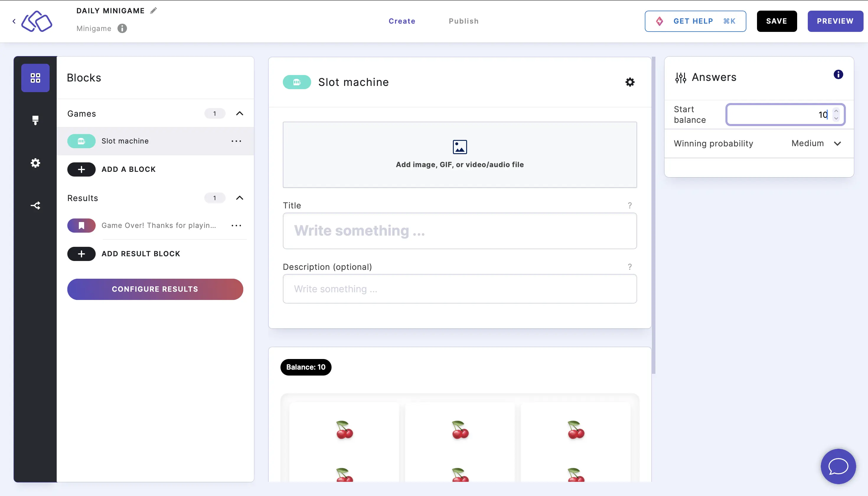This screenshot has width=868, height=496.
Task: Switch to the Publish tab
Action: click(x=464, y=21)
